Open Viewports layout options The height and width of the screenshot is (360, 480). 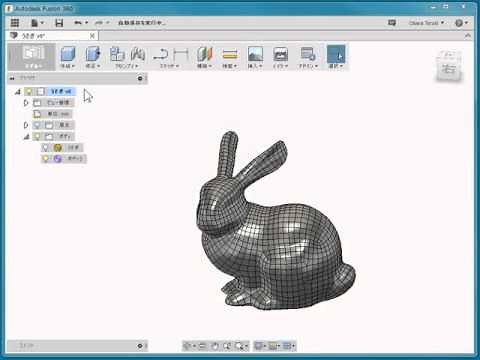point(287,346)
